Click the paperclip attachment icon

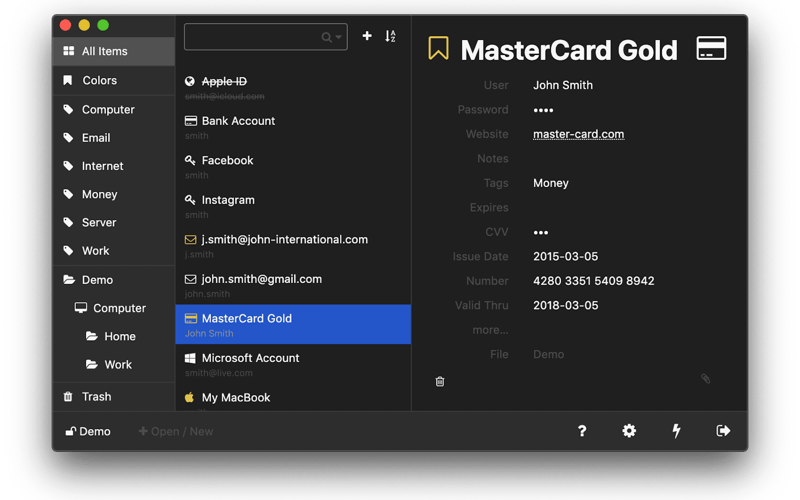706,379
